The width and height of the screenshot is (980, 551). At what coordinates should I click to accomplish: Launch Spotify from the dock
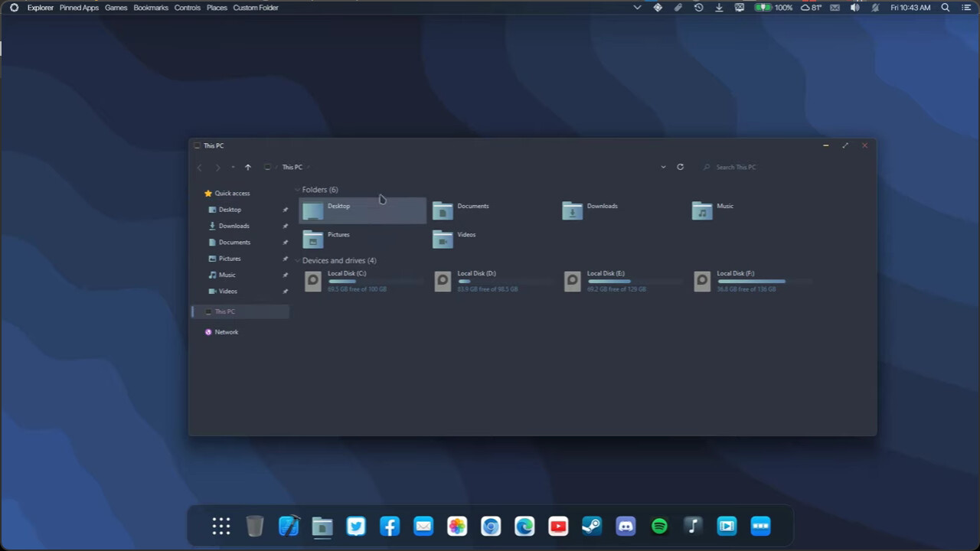[659, 526]
